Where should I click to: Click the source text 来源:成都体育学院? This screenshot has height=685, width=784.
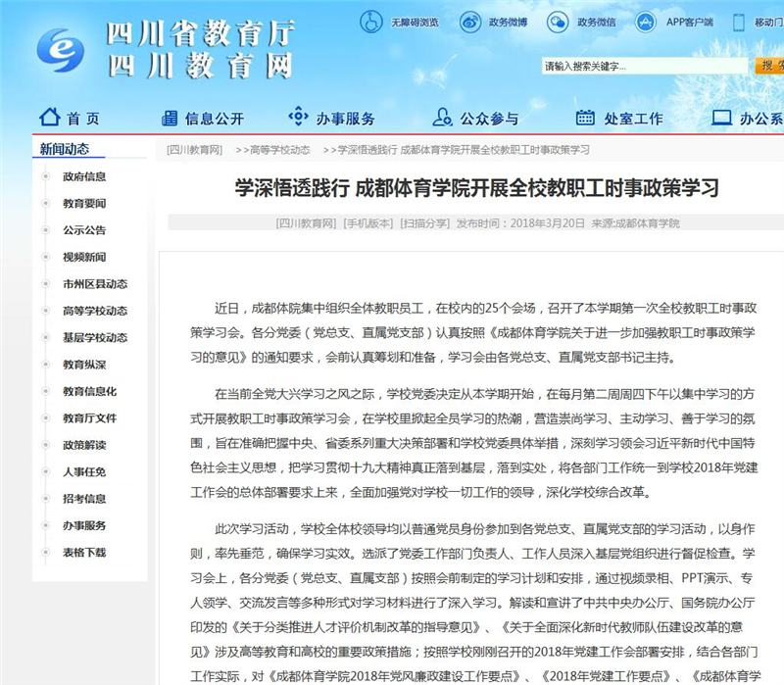[x=635, y=223]
